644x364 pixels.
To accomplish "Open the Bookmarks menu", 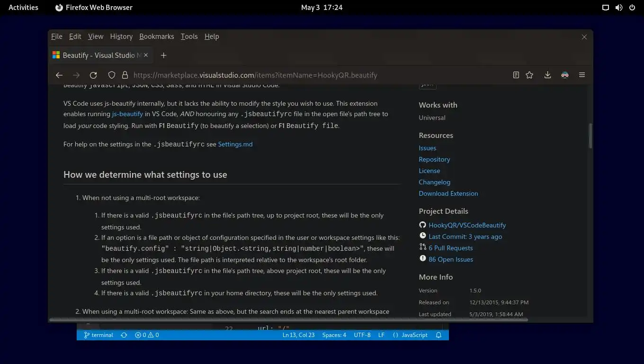I will pyautogui.click(x=157, y=36).
